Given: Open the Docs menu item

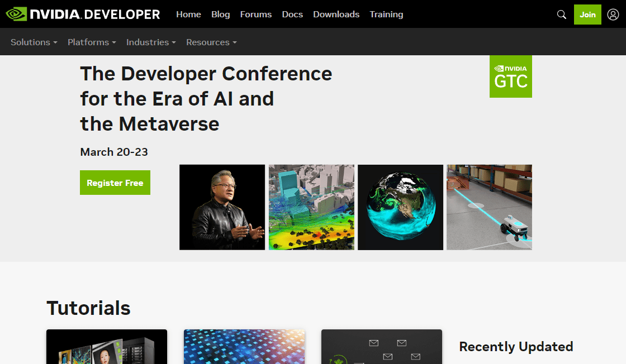Looking at the screenshot, I should [292, 15].
